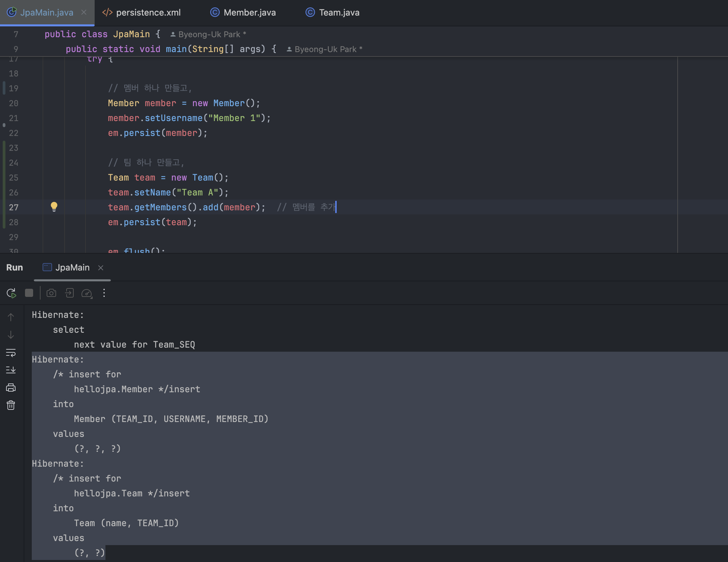Click the down arrow in console gutter
This screenshot has height=562, width=728.
11,335
